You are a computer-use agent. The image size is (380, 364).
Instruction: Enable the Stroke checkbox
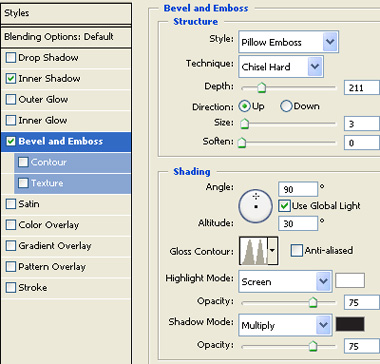pyautogui.click(x=11, y=288)
